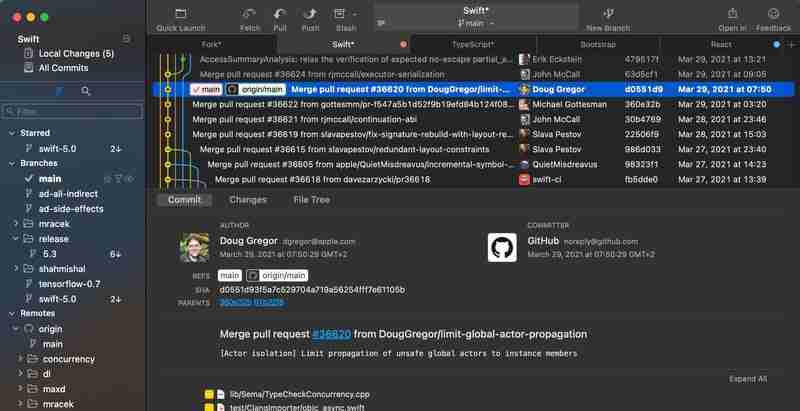Switch to the TypeScript* repository tab
The image size is (800, 411).
(473, 44)
